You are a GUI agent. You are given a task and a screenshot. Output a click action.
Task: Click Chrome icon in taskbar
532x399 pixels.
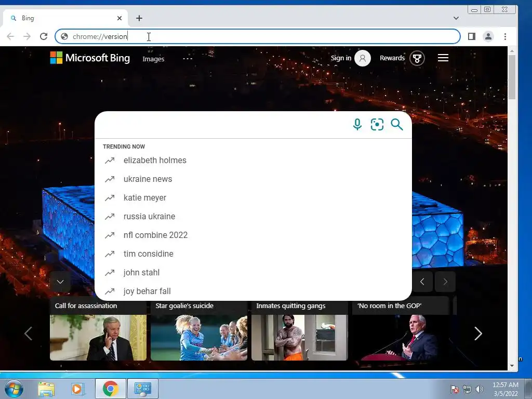(110, 389)
